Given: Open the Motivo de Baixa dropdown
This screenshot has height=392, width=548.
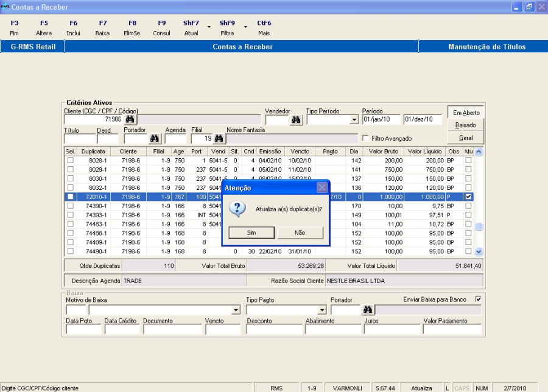Looking at the screenshot, I should pyautogui.click(x=236, y=310).
